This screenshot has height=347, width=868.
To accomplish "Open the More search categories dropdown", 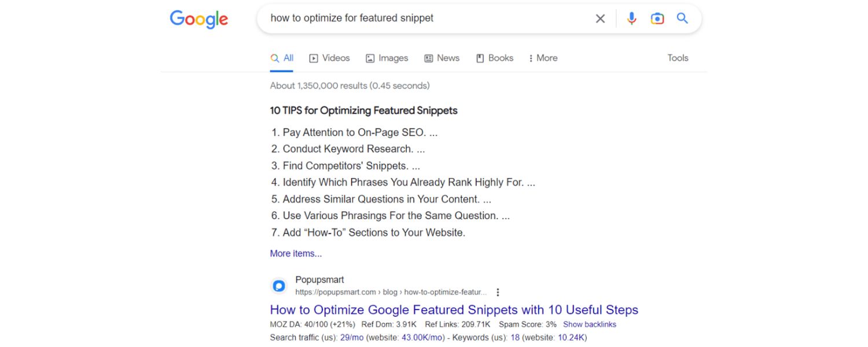I will pos(542,58).
